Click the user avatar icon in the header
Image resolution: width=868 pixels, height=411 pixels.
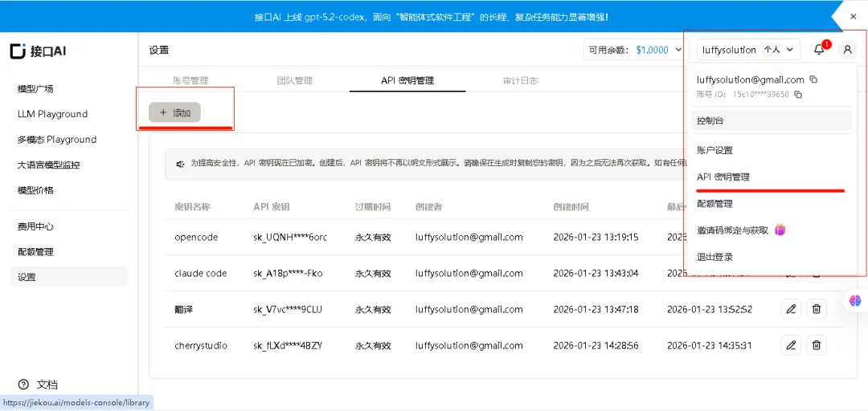click(847, 50)
